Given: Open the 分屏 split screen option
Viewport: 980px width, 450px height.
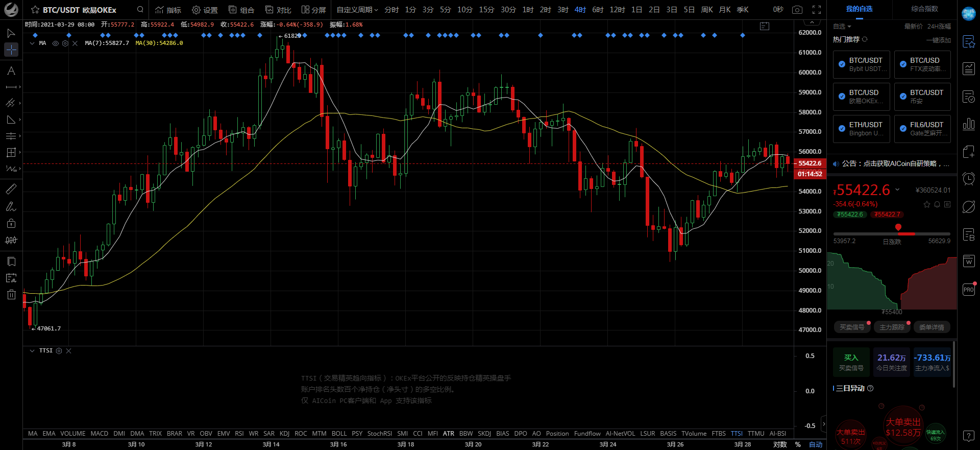Looking at the screenshot, I should (x=313, y=10).
